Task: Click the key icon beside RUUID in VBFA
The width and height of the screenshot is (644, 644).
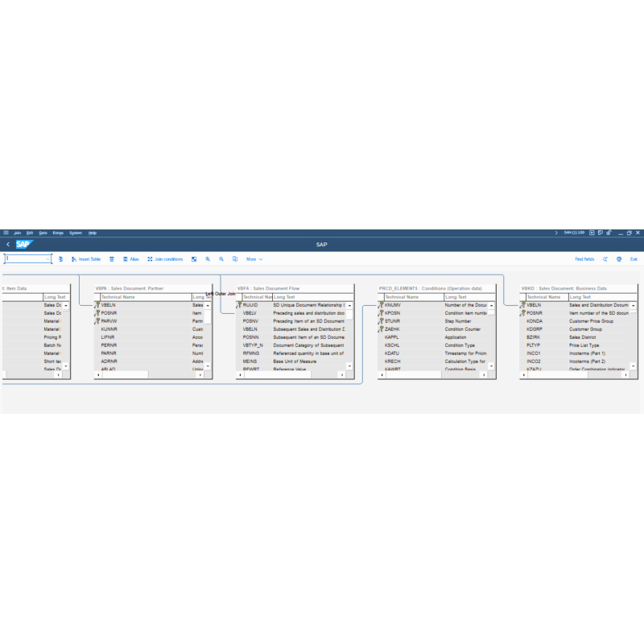Action: 239,305
